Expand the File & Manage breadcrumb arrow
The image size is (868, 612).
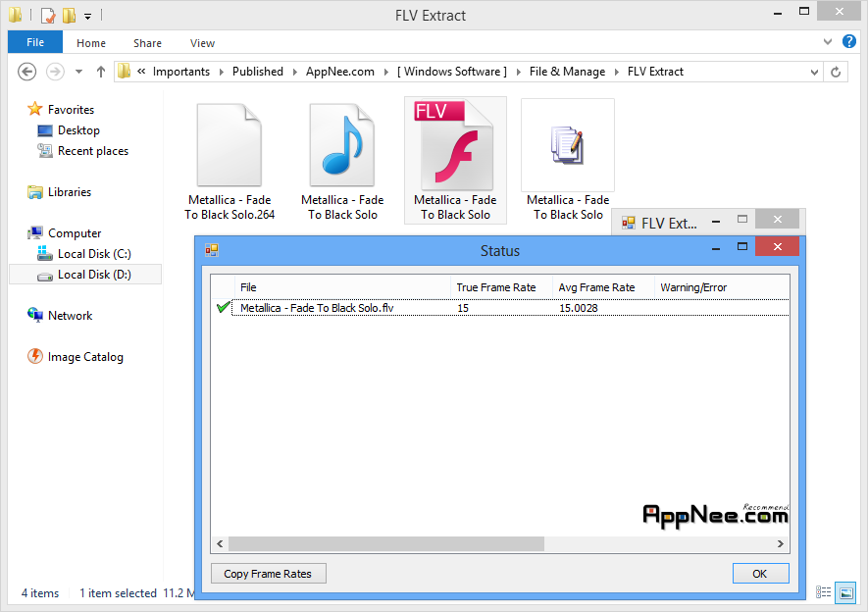[617, 72]
